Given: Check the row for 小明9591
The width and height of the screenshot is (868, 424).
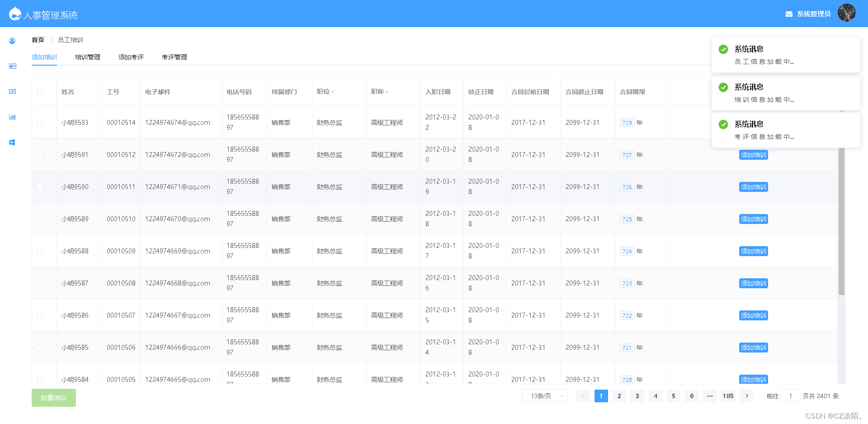Looking at the screenshot, I should point(40,155).
